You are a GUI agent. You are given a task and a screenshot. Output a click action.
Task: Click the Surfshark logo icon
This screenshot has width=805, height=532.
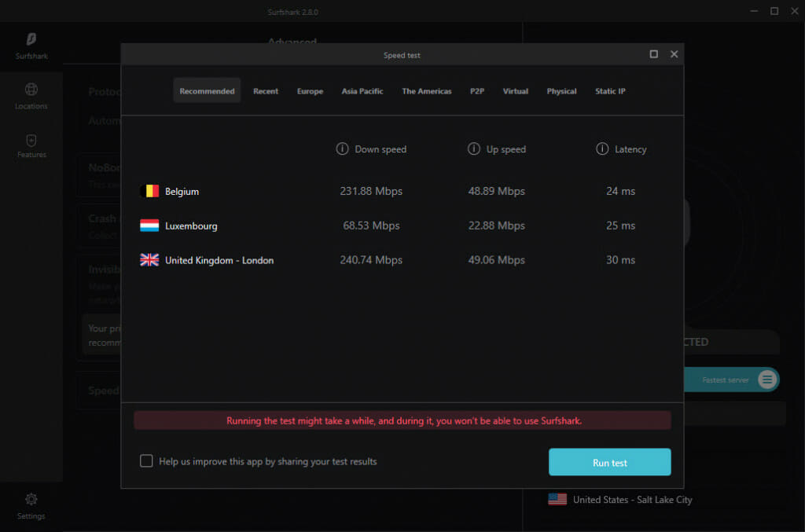(x=31, y=39)
